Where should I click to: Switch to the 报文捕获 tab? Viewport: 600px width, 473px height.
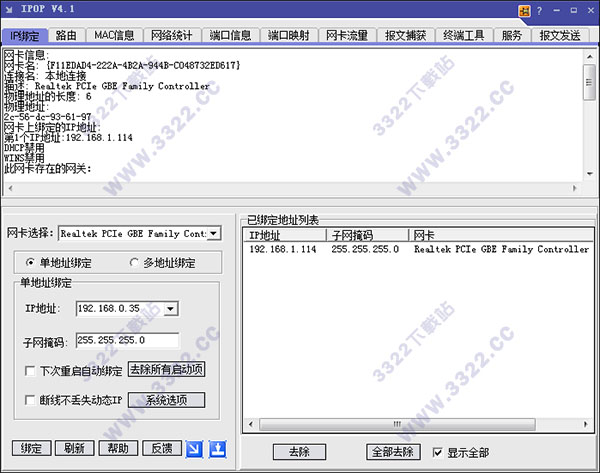[x=405, y=36]
